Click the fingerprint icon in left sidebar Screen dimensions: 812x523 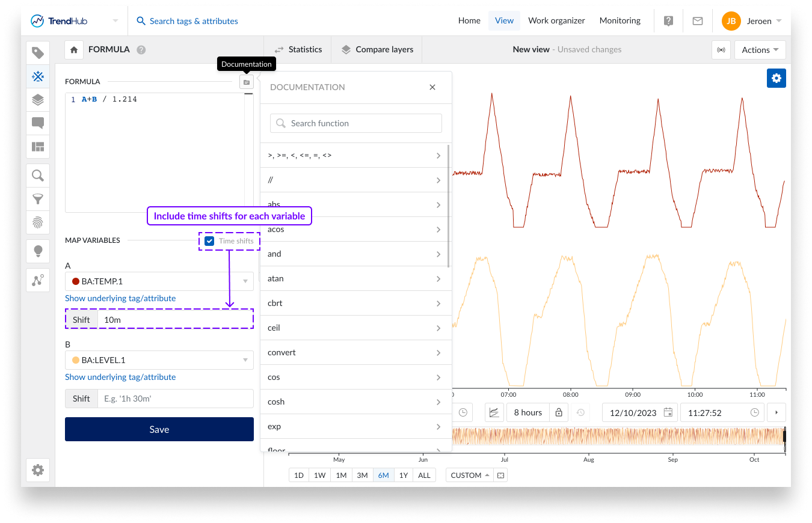pyautogui.click(x=38, y=222)
